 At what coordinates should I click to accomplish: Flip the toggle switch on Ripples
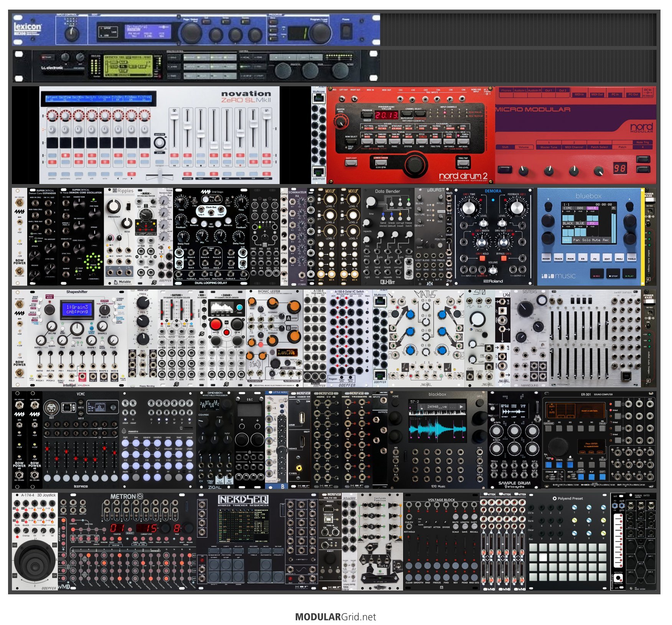coord(128,207)
